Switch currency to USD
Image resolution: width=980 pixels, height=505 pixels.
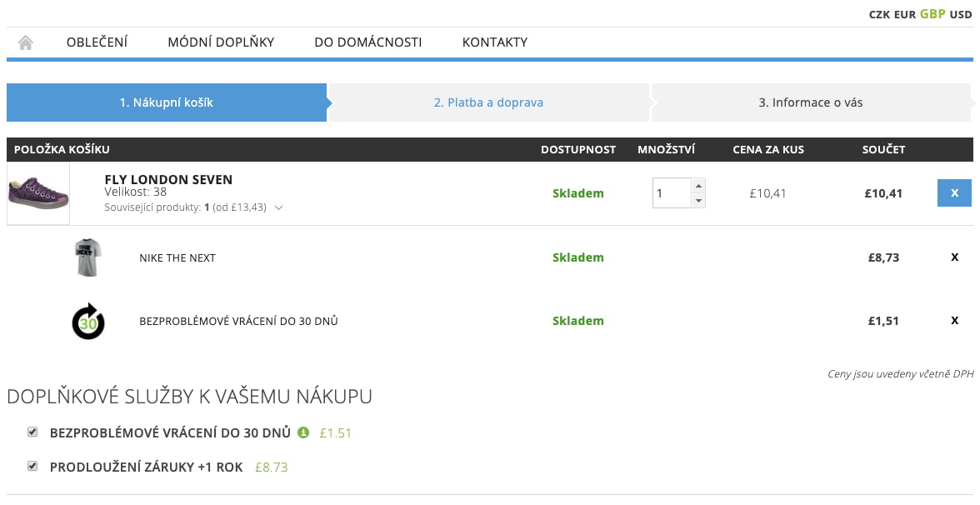[x=962, y=14]
